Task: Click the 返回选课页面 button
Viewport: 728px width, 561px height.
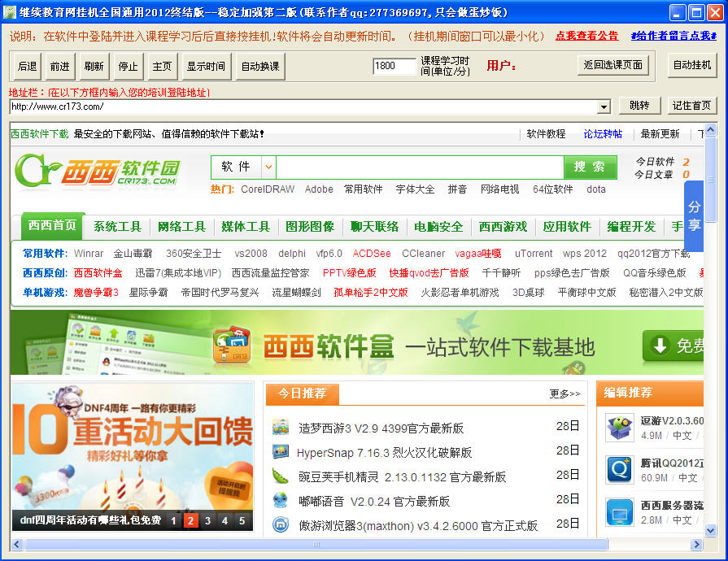Action: coord(612,65)
